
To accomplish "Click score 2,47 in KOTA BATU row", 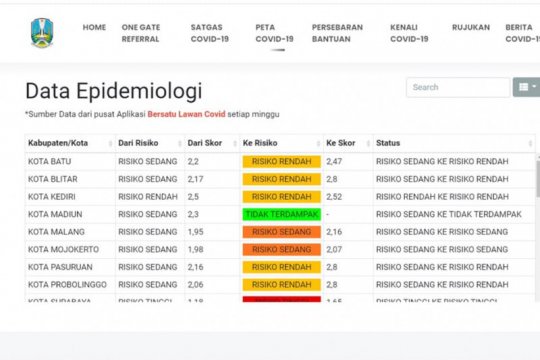I will pos(334,162).
